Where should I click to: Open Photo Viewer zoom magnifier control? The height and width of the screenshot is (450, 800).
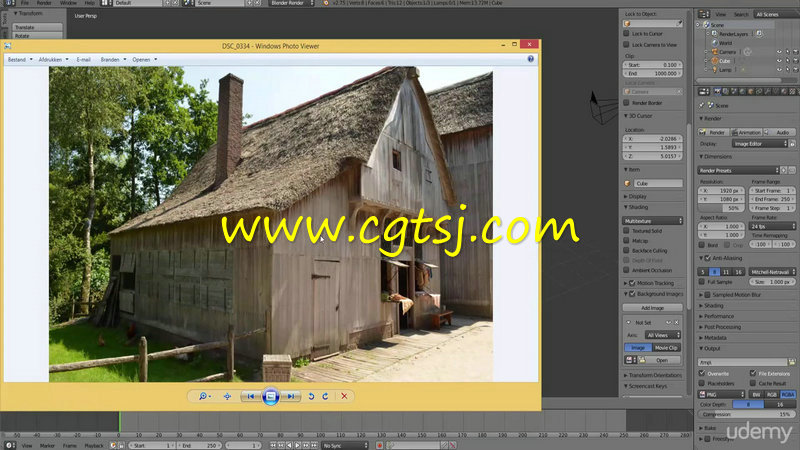coord(204,396)
